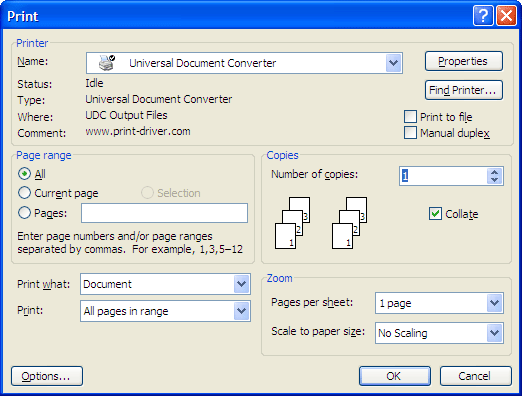
Task: Select the Pages radio button
Action: [x=24, y=213]
